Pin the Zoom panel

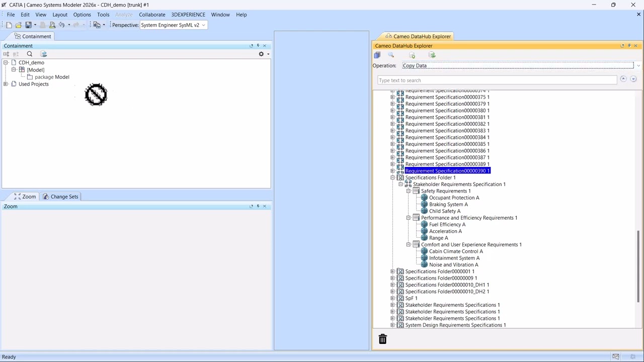[x=258, y=206]
